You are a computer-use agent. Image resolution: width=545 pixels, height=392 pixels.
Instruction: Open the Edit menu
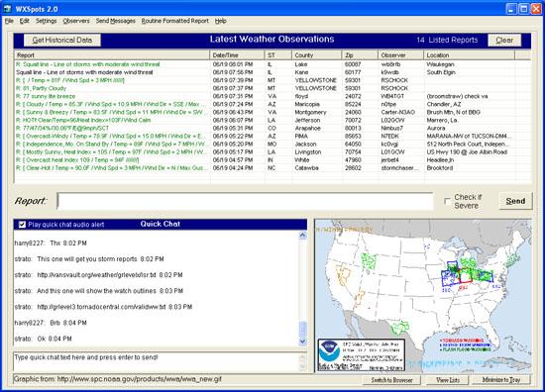25,21
